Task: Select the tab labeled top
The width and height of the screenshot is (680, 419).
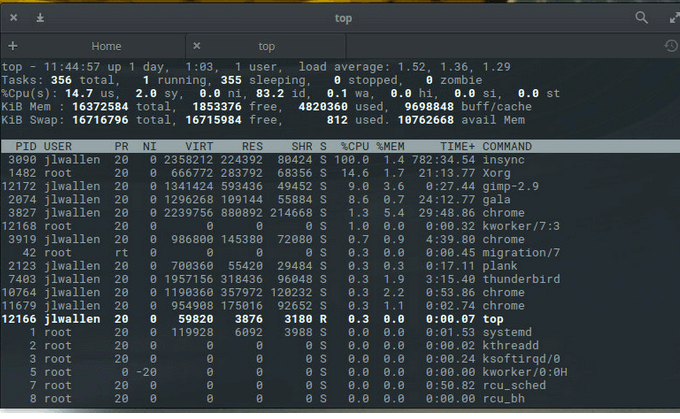Action: pyautogui.click(x=267, y=46)
